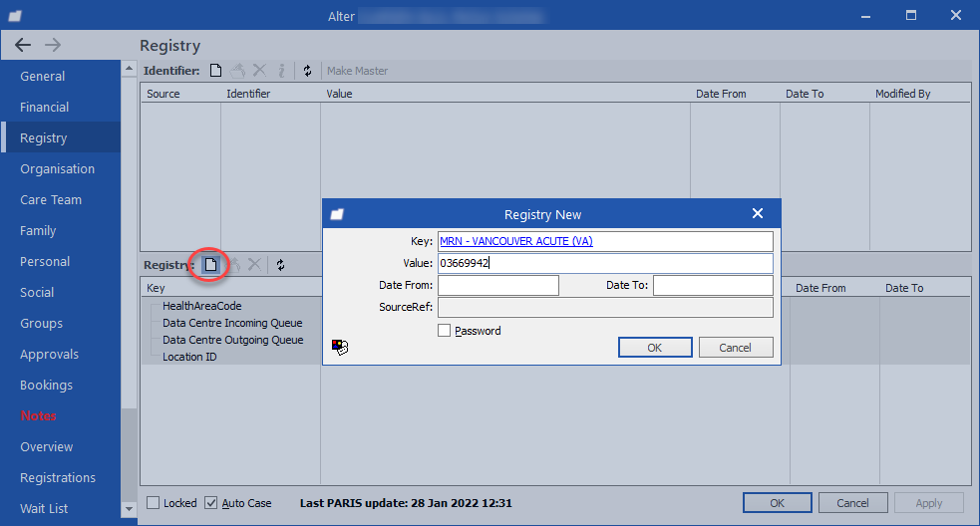The height and width of the screenshot is (526, 980).
Task: Select the HealthAreaCode row
Action: pyautogui.click(x=201, y=306)
